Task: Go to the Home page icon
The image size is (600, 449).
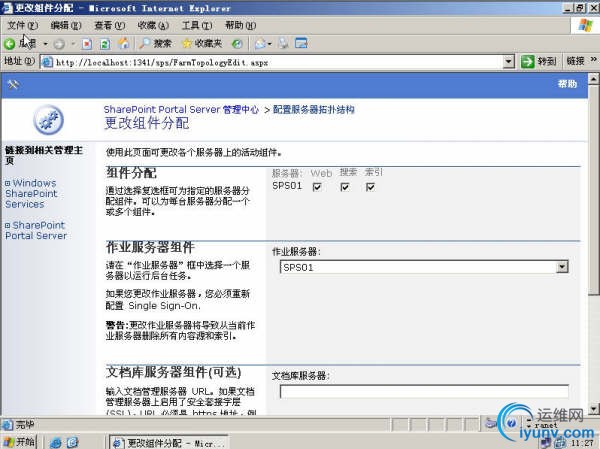Action: [123, 44]
